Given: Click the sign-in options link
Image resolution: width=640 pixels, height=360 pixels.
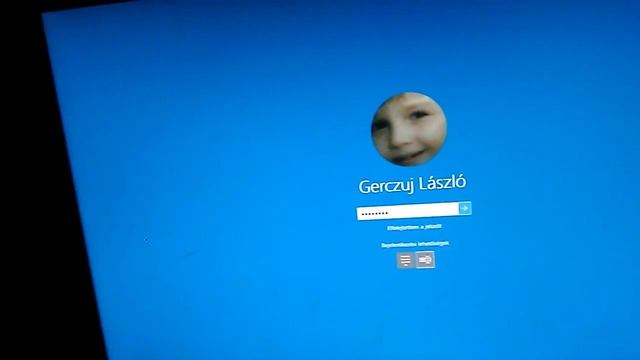Looking at the screenshot, I should point(415,244).
